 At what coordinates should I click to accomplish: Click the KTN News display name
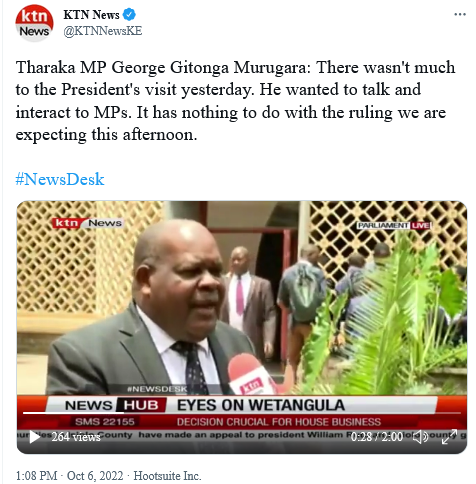[91, 15]
